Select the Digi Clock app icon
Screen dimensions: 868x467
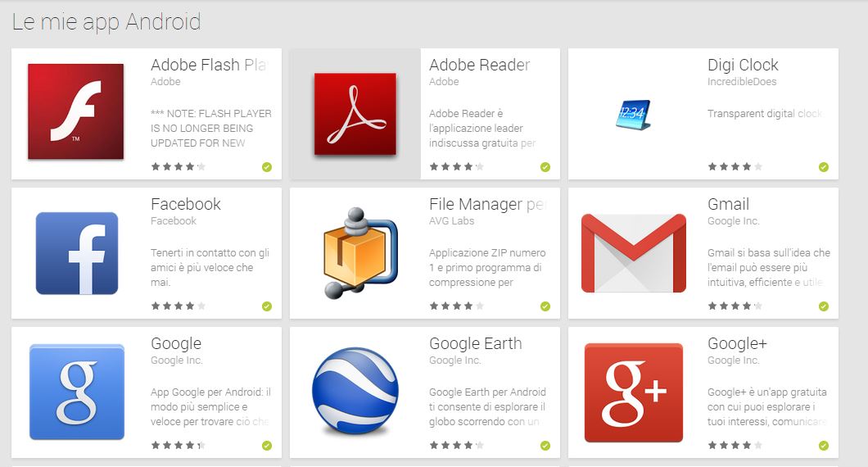[x=633, y=115]
